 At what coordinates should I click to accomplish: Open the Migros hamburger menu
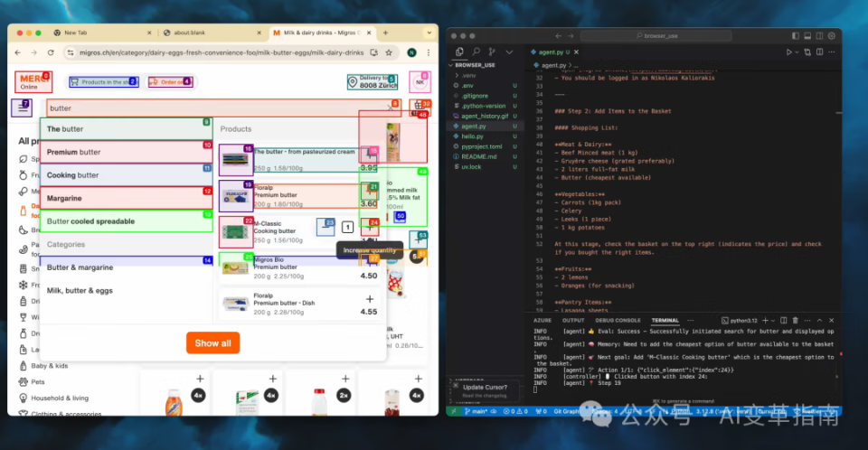tap(22, 108)
